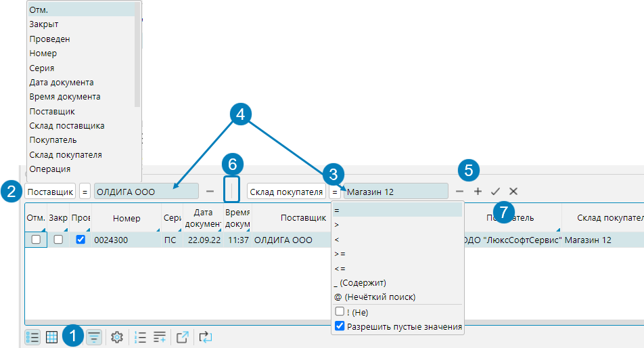The width and height of the screenshot is (644, 348).
Task: Choose Склад покупателя in the field list
Action: (x=81, y=155)
